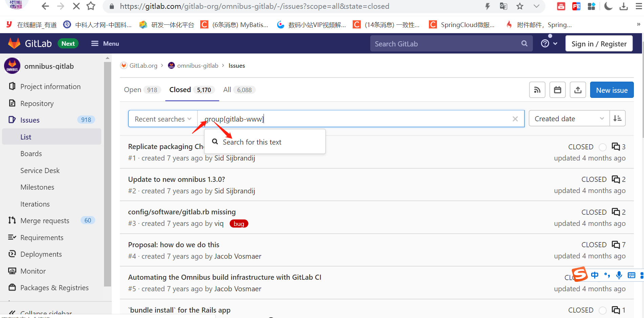Click the New issue button

(x=611, y=90)
